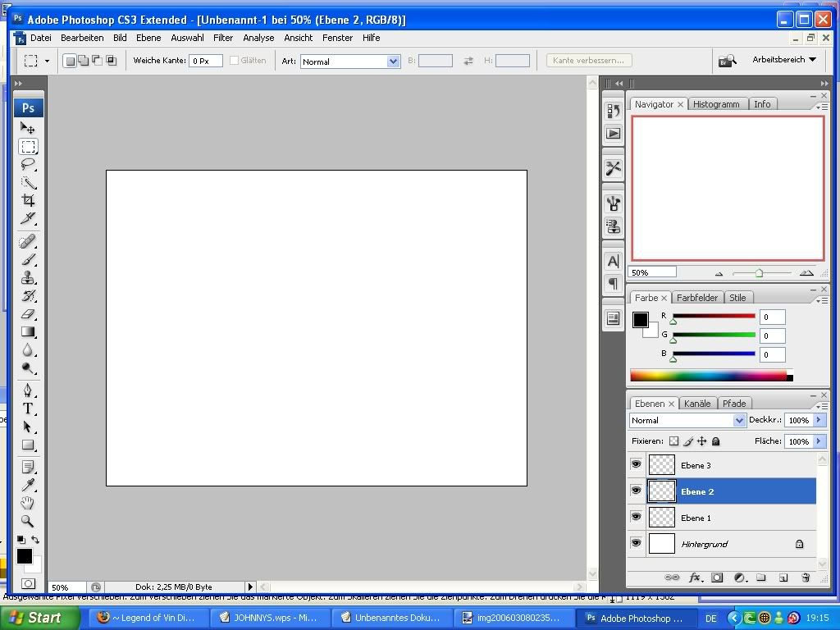Select the Clone Stamp tool

point(28,277)
